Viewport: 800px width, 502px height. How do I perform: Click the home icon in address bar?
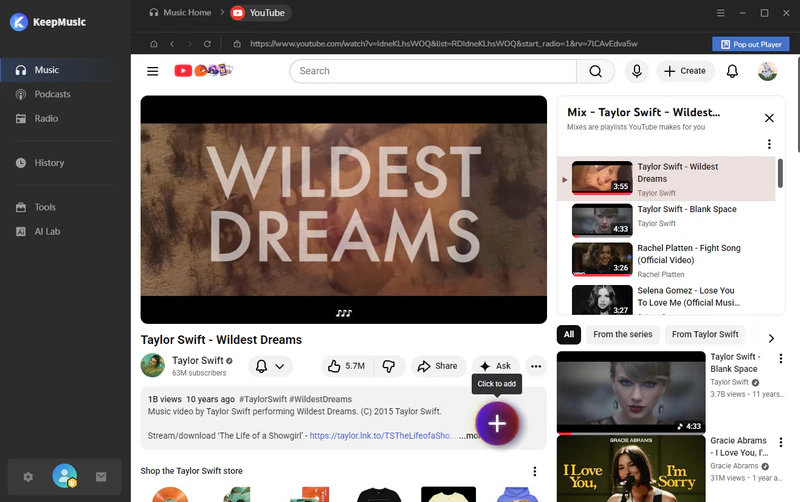point(154,44)
